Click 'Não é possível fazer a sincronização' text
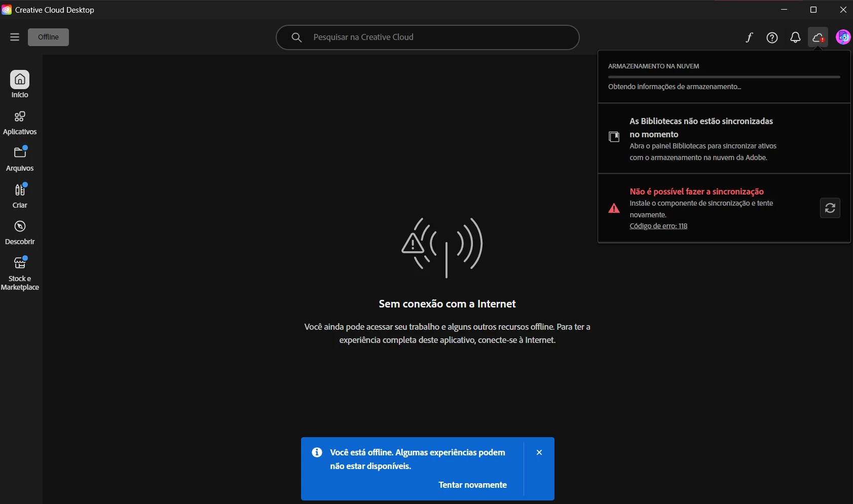853x504 pixels. point(696,191)
